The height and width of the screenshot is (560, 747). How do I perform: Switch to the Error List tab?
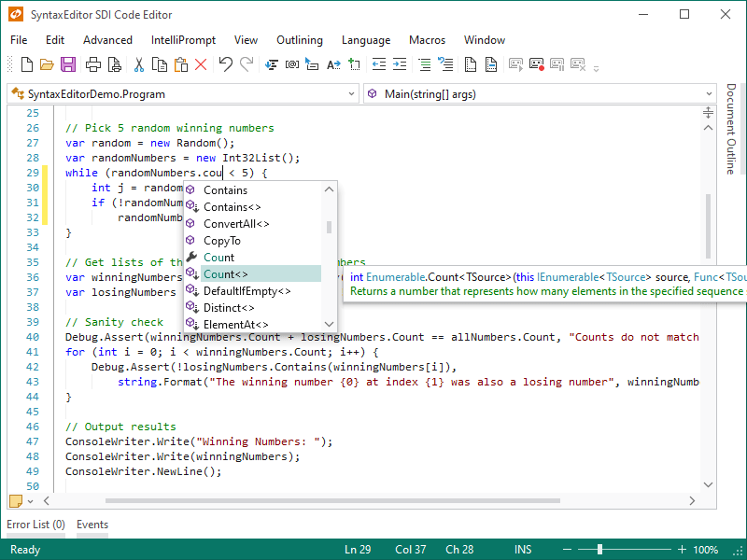tap(35, 525)
